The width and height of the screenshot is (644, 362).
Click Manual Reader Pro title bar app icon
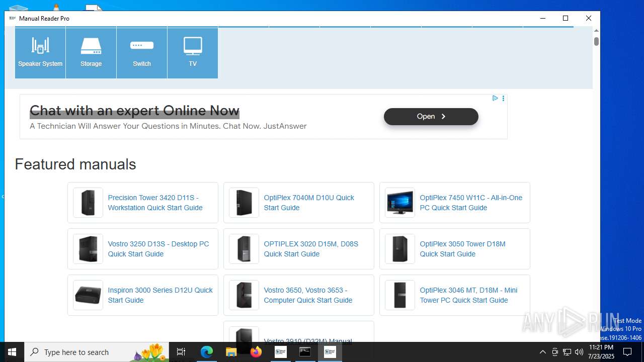pos(13,18)
